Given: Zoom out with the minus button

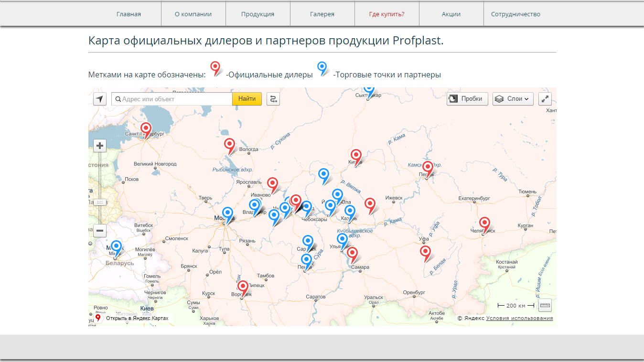Looking at the screenshot, I should coord(100,231).
